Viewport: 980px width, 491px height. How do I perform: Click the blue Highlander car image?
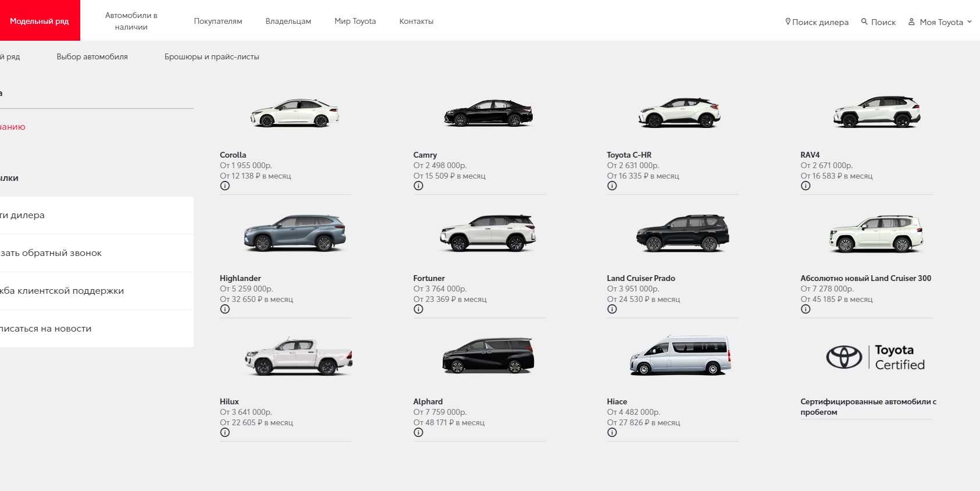295,233
